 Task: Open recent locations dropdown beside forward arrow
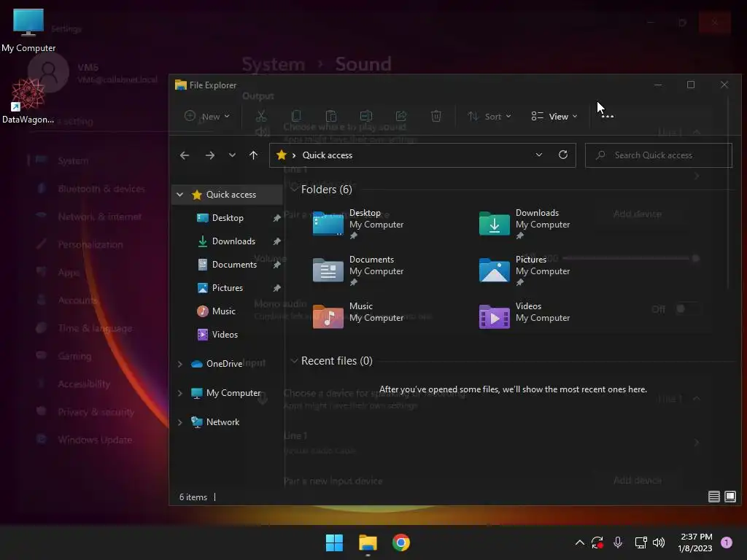point(232,155)
